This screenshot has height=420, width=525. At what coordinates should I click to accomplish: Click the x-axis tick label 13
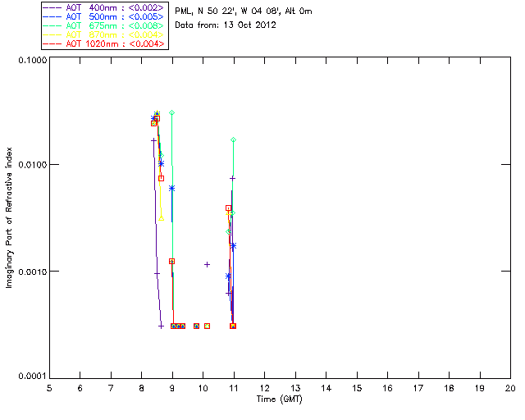point(295,388)
